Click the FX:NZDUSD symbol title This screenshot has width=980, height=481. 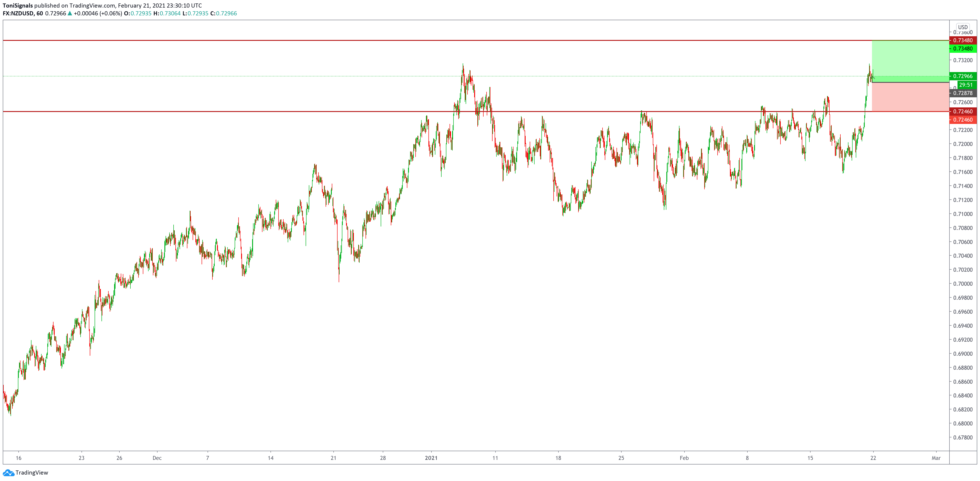point(18,13)
